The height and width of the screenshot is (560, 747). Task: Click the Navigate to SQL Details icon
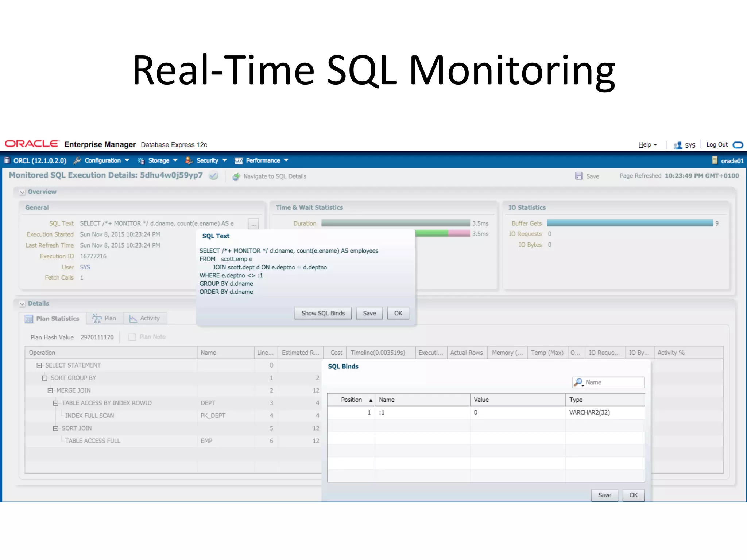coord(236,176)
